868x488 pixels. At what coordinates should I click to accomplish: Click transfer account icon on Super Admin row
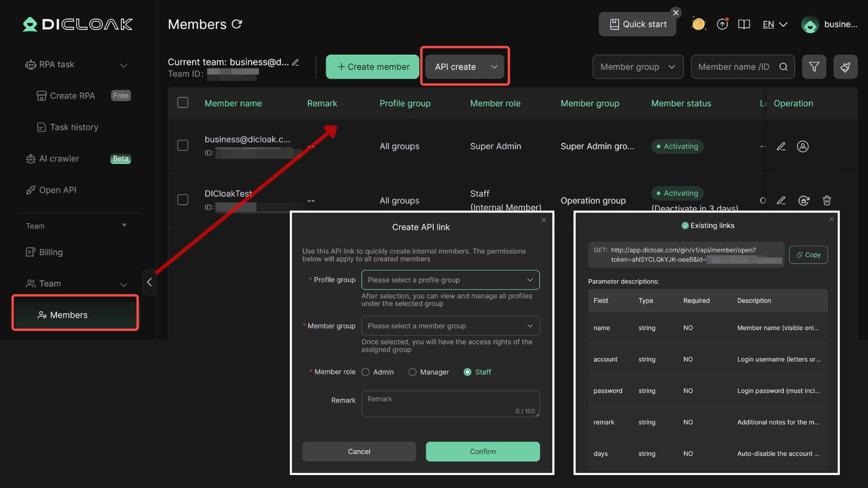803,146
